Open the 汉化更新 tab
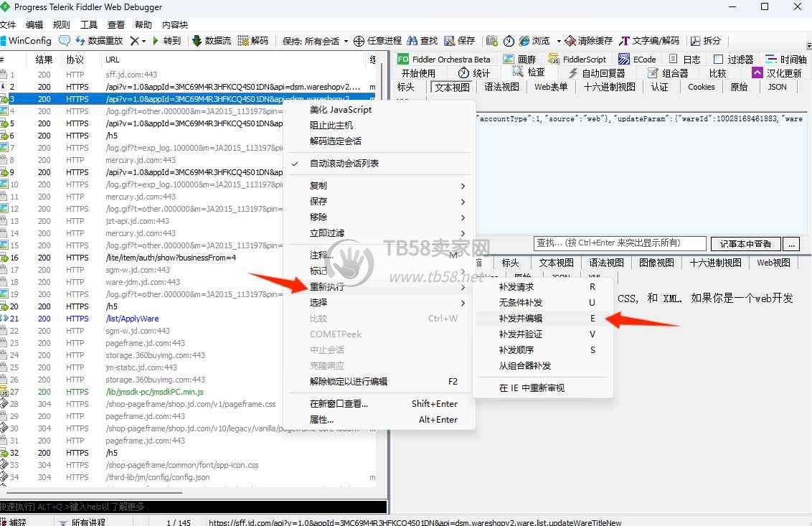Image resolution: width=812 pixels, height=526 pixels. pyautogui.click(x=777, y=73)
